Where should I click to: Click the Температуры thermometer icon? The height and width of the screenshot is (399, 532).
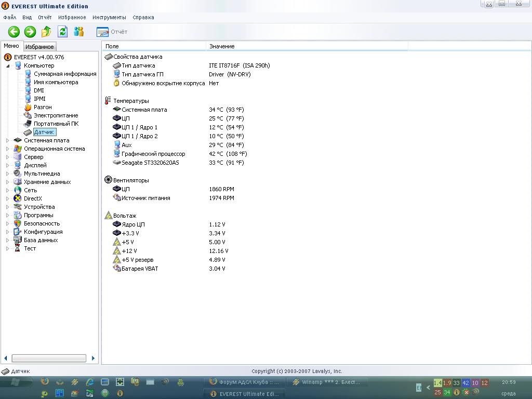pos(108,101)
